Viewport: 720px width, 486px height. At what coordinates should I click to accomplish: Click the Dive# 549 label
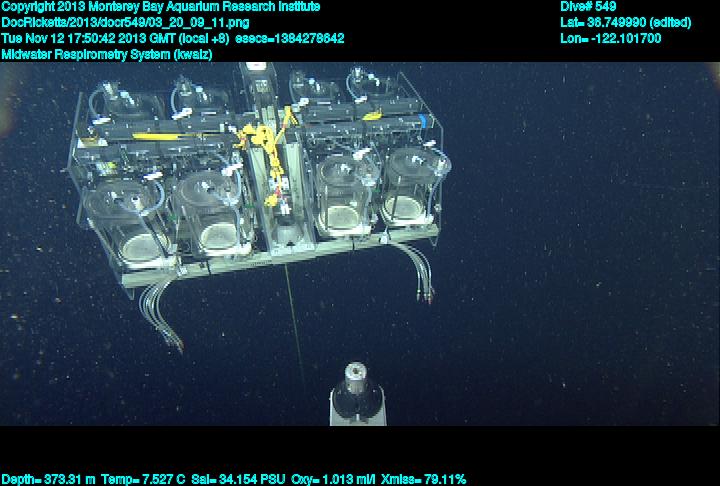click(589, 7)
